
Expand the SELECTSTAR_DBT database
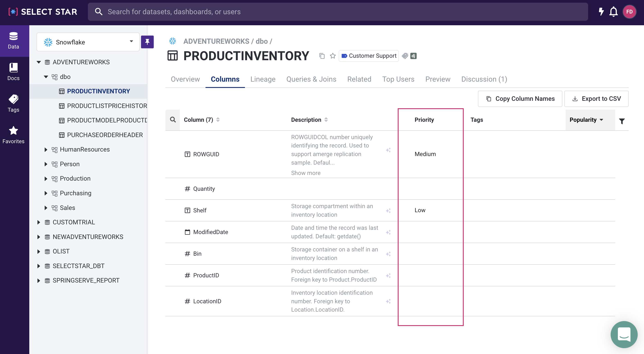coord(39,266)
